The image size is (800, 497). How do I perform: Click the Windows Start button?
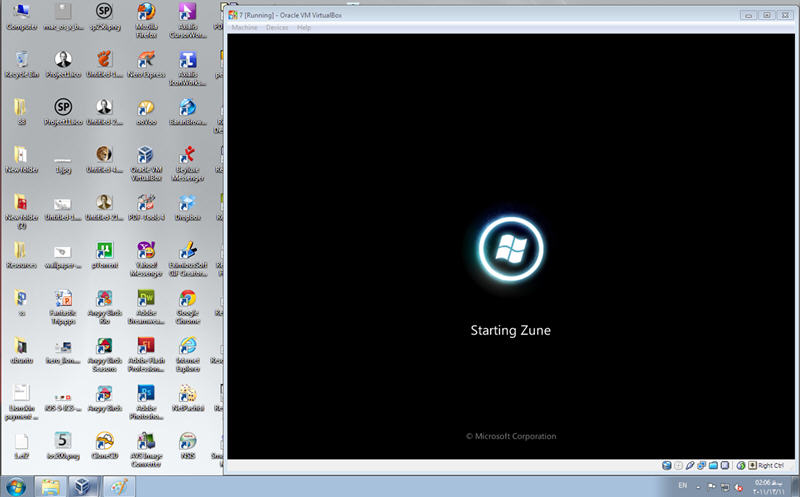click(17, 487)
